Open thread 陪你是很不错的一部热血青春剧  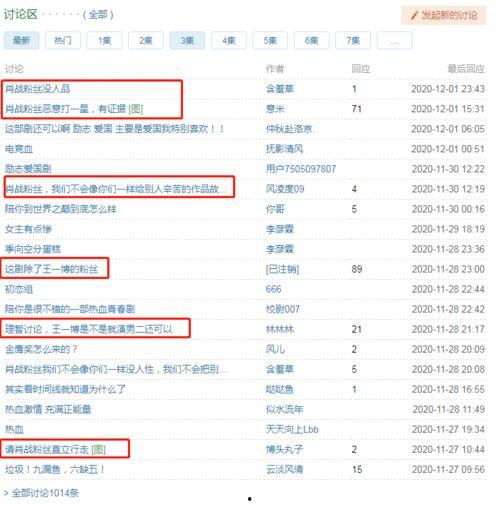click(x=70, y=309)
